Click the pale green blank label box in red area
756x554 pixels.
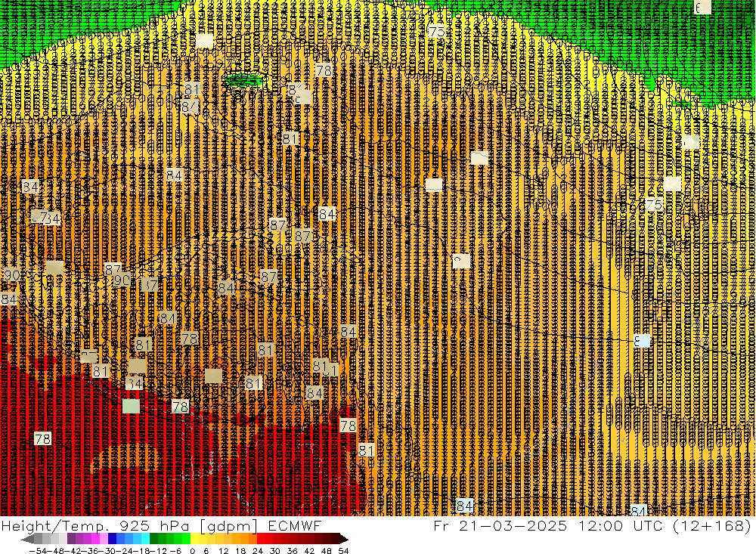(131, 406)
